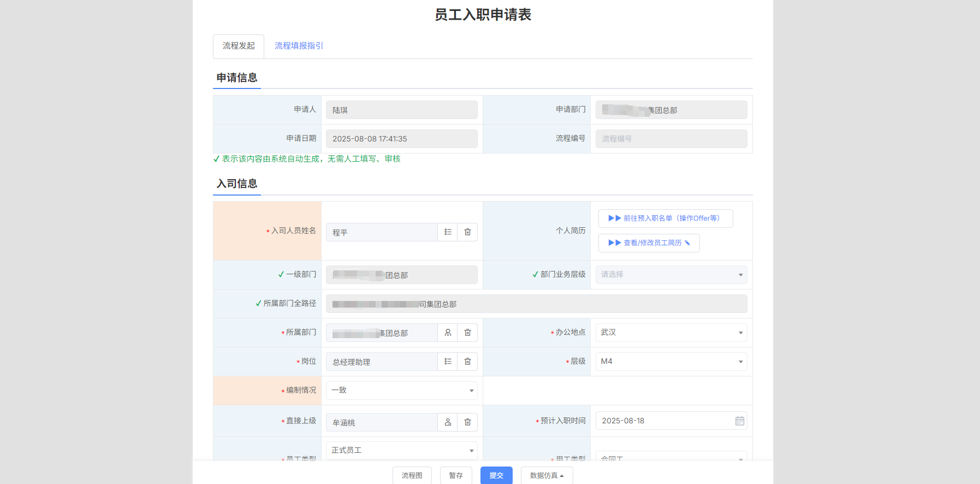Click the 员工入职申请表 title
The width and height of the screenshot is (980, 484).
pyautogui.click(x=483, y=15)
